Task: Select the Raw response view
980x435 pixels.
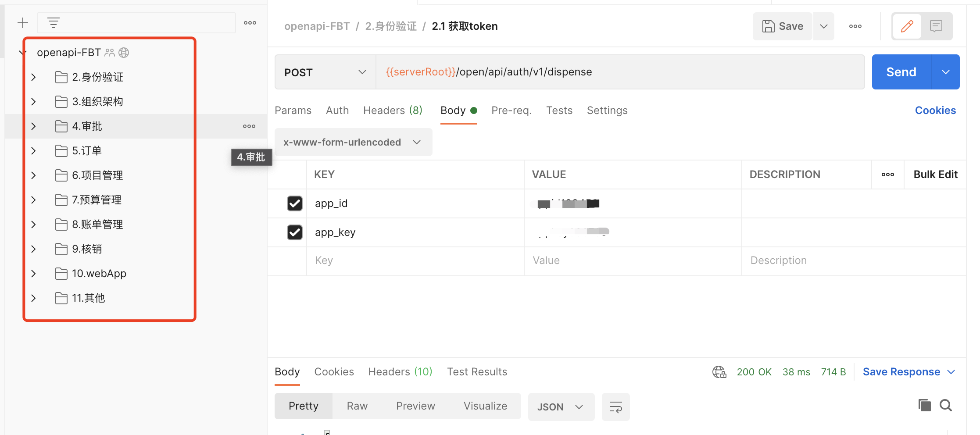Action: (357, 406)
